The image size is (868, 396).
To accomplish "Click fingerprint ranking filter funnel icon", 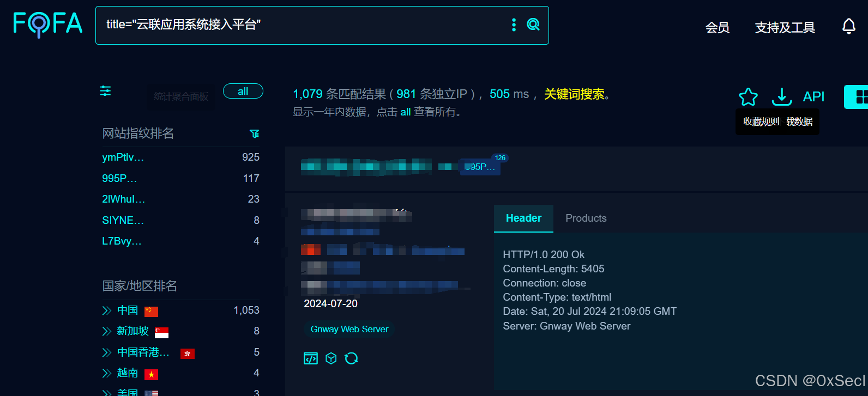I will click(254, 133).
